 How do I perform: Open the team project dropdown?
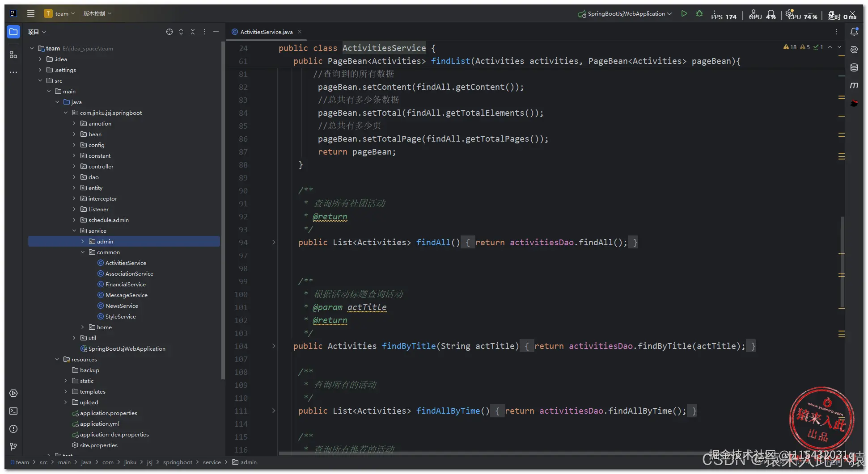tap(59, 13)
